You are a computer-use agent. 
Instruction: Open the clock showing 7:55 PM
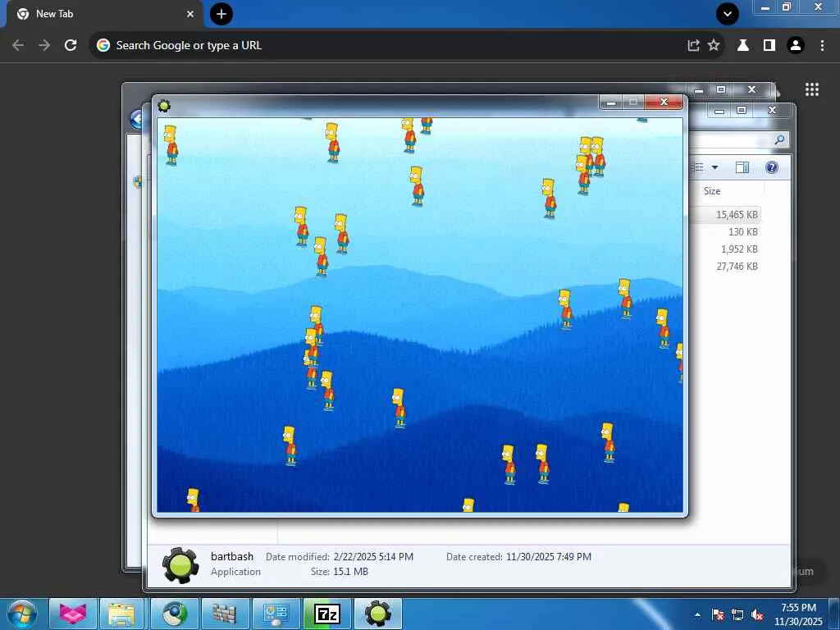point(798,614)
